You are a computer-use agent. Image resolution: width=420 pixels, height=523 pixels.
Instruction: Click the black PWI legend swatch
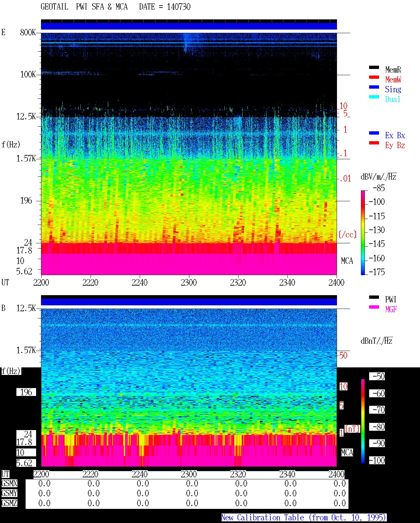coord(374,297)
